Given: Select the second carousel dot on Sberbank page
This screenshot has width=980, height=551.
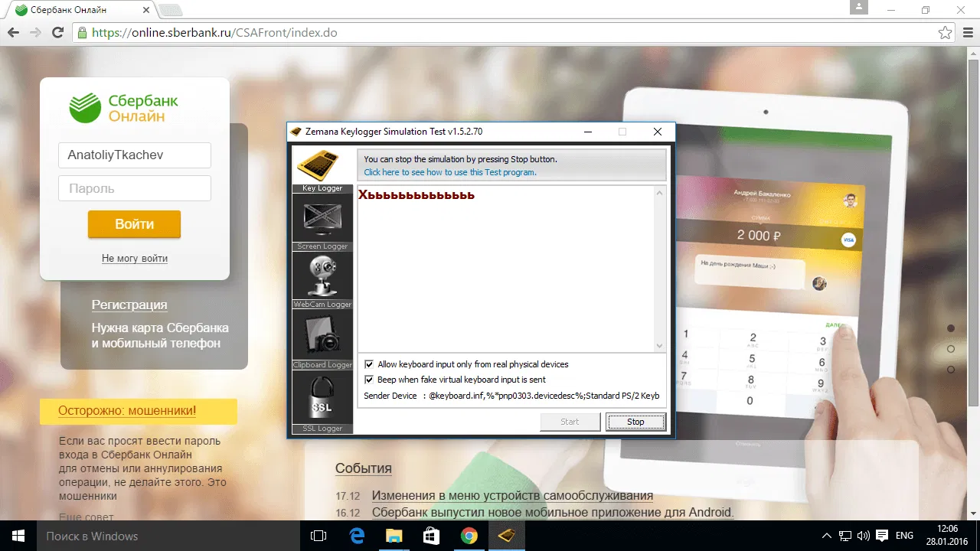Looking at the screenshot, I should tap(951, 349).
